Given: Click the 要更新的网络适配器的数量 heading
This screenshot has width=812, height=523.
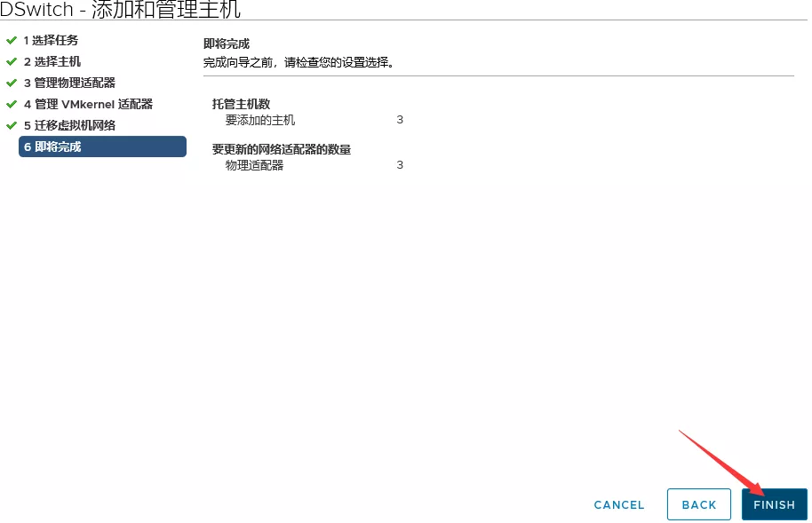Looking at the screenshot, I should (x=282, y=150).
